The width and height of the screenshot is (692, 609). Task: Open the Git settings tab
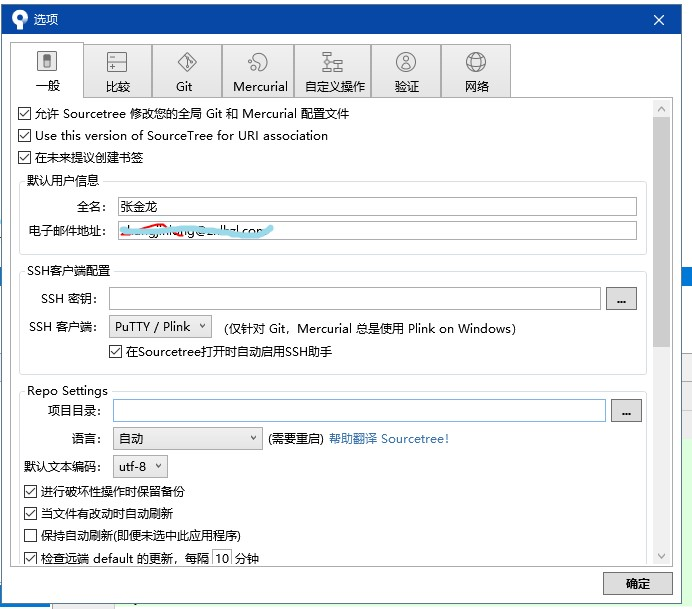pos(187,71)
